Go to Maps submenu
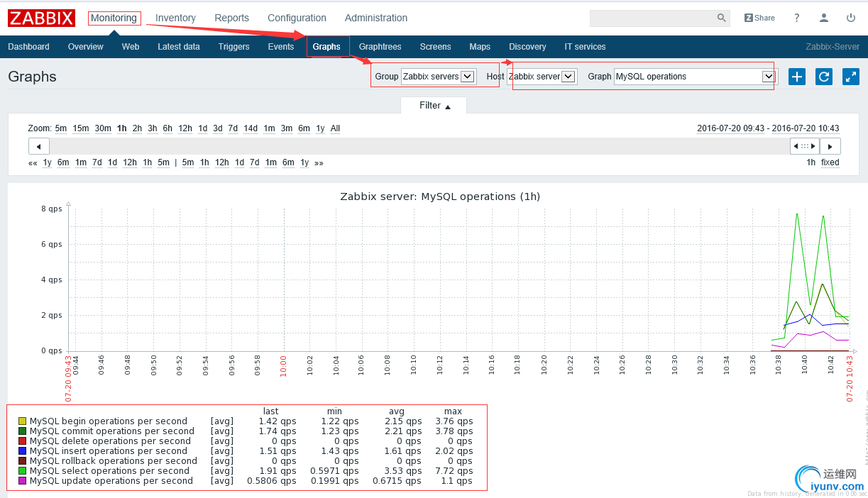The height and width of the screenshot is (498, 868). (480, 47)
